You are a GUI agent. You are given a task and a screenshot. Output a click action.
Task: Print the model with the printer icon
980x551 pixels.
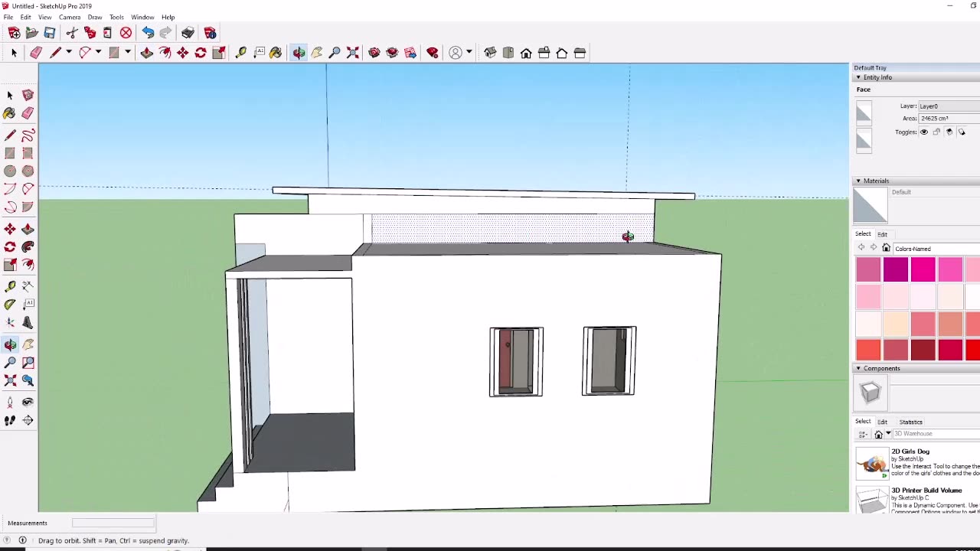click(x=188, y=33)
